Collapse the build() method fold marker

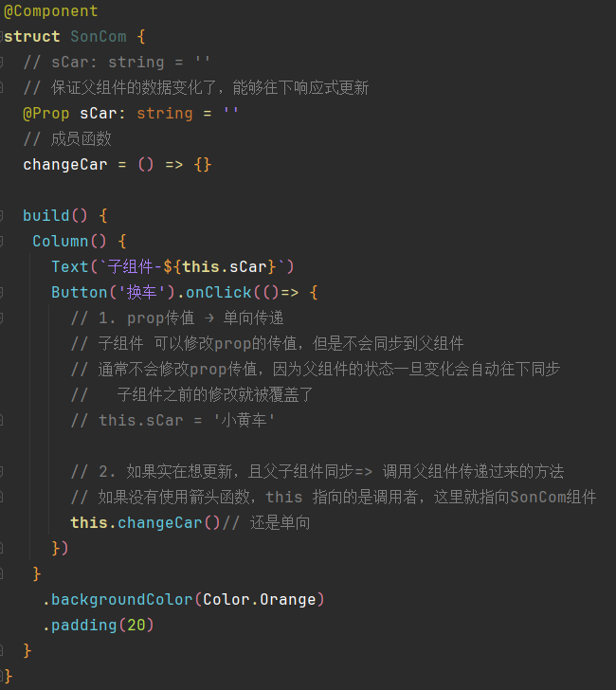tap(1, 216)
